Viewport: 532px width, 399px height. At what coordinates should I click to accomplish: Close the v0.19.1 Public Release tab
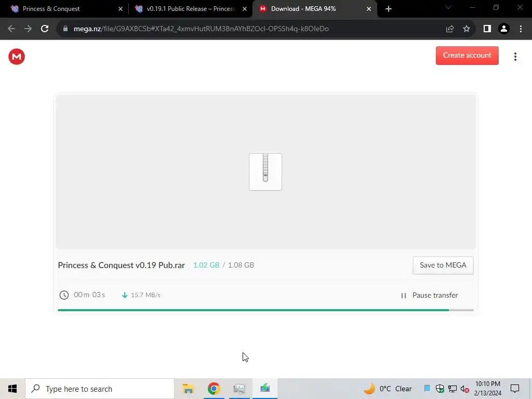click(x=245, y=9)
